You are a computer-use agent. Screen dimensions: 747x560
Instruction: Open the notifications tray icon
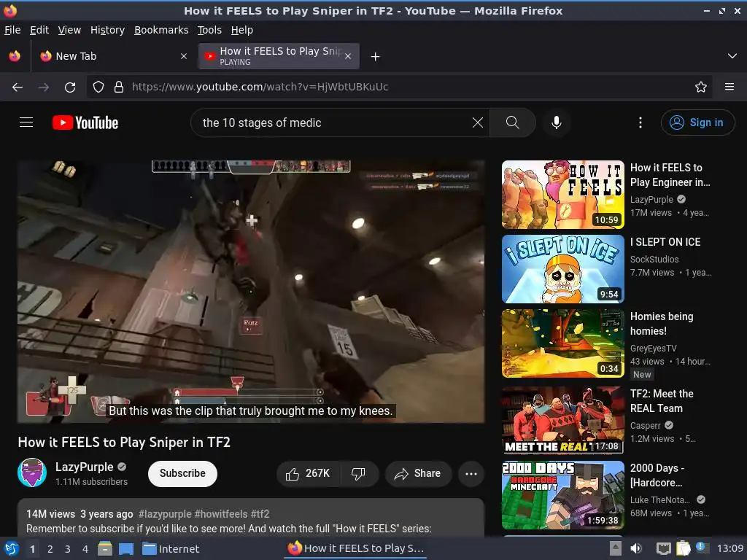coord(701,547)
